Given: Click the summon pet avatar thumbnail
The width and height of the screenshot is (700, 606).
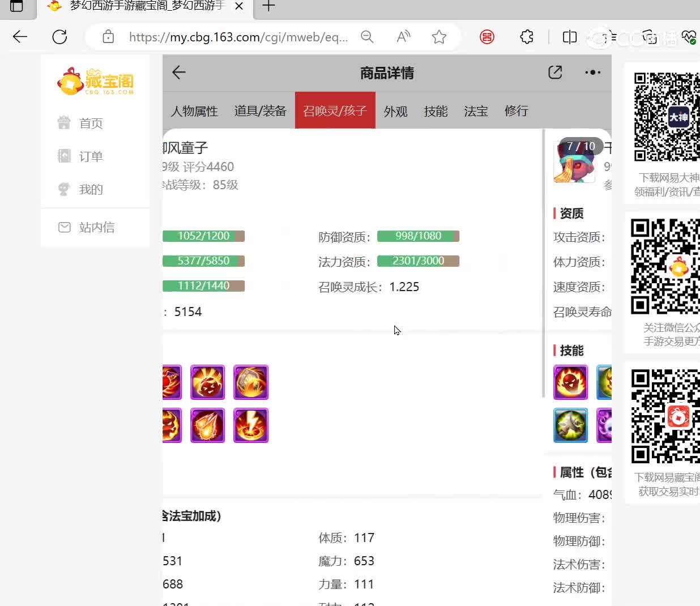Looking at the screenshot, I should (x=574, y=162).
